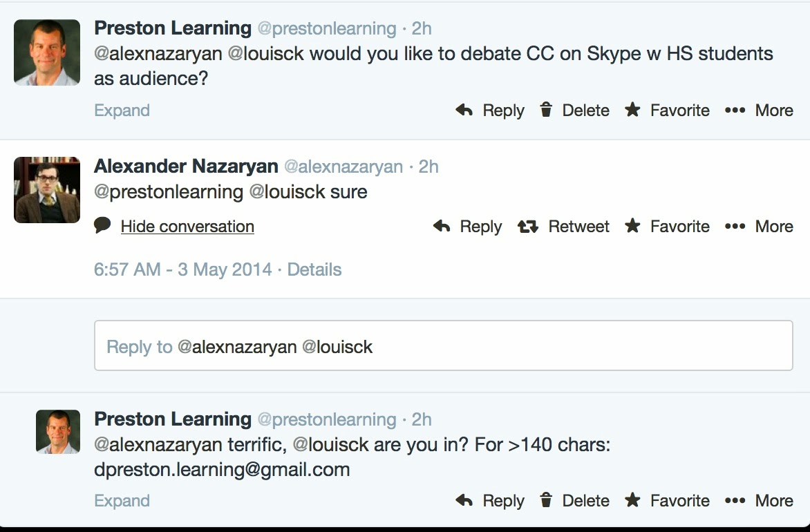
Task: Favorite Alexander Nazaryan's 'sure' tweet
Action: (x=667, y=226)
